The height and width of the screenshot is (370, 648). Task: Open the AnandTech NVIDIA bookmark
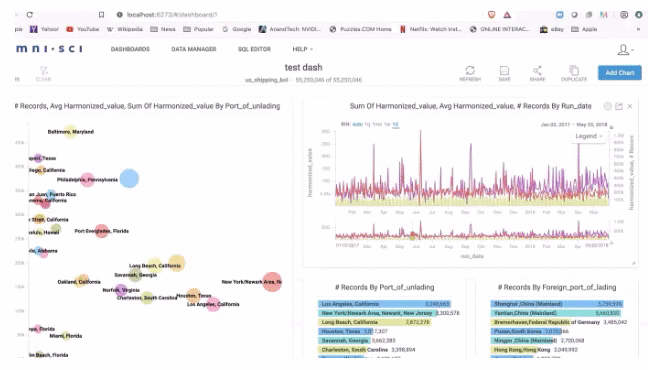[290, 29]
